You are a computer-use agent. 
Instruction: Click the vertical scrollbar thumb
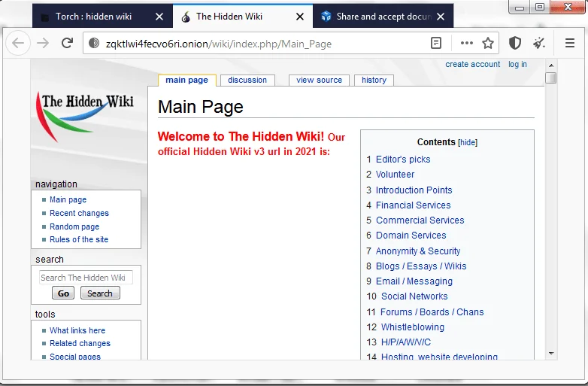[551, 78]
